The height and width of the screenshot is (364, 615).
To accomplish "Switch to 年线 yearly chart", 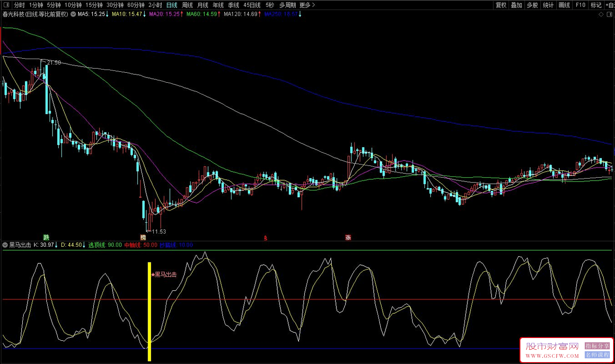I will coord(218,5).
